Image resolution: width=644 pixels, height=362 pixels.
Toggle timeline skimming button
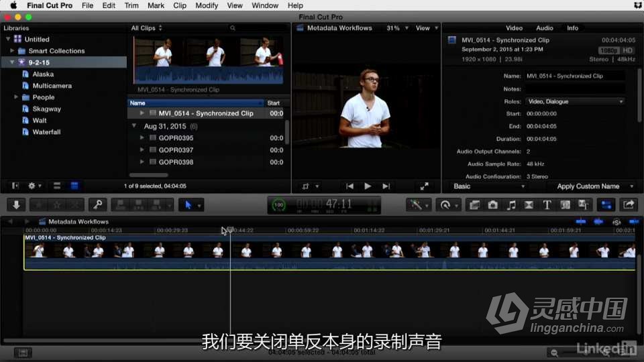581,222
